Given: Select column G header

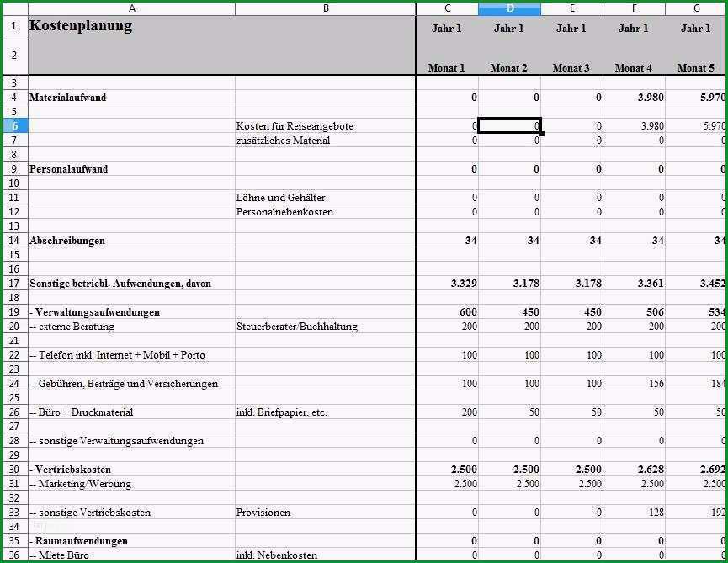Looking at the screenshot, I should pos(696,8).
